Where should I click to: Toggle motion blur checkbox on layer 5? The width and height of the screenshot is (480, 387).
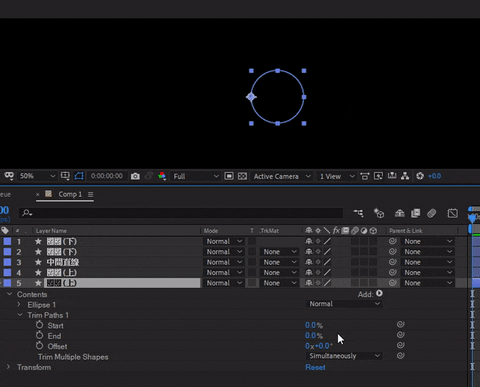[x=355, y=283]
